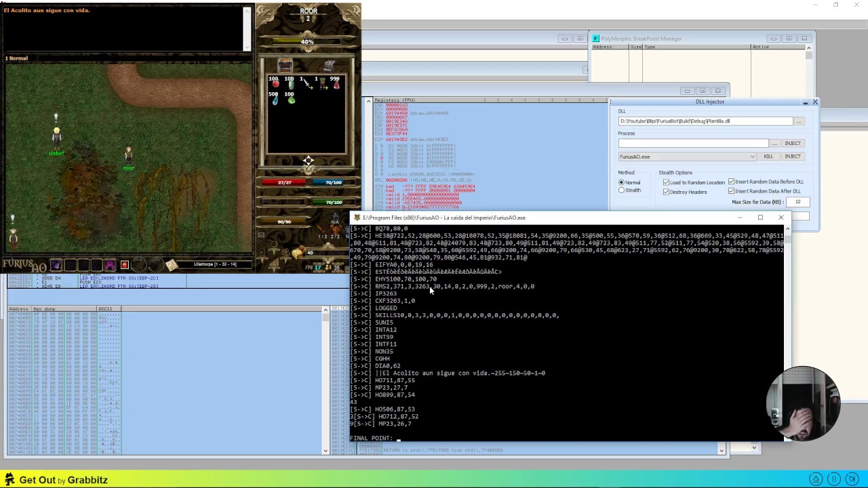Select the Stealth injection method
Viewport: 868px width, 488px height.
point(621,190)
